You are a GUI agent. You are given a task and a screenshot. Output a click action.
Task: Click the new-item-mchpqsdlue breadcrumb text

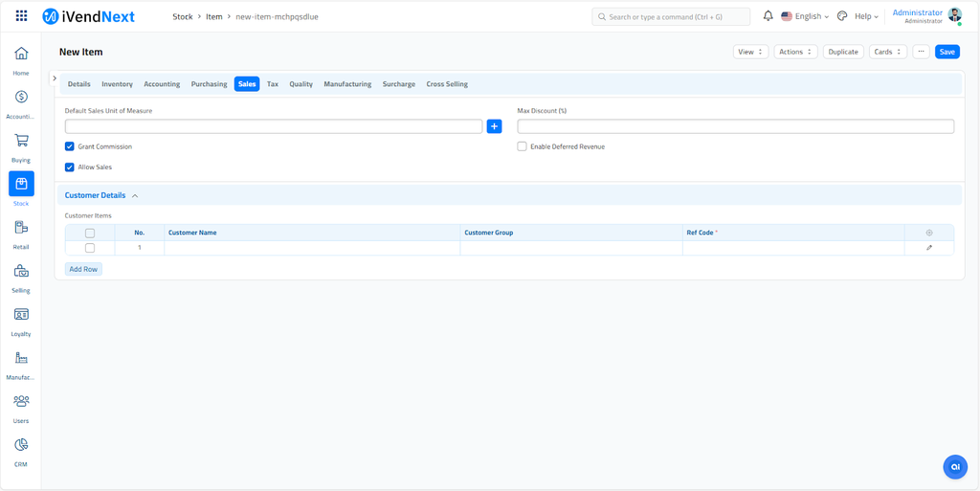277,17
